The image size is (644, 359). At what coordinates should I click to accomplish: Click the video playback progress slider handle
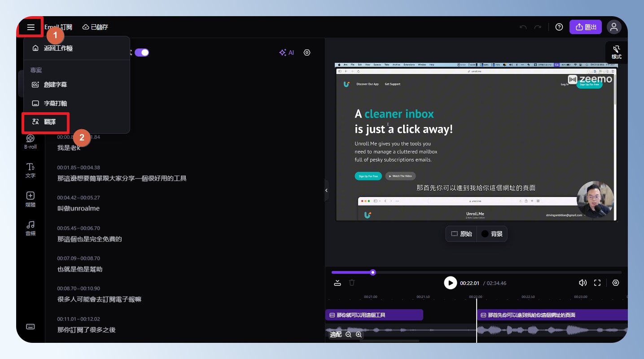(373, 272)
